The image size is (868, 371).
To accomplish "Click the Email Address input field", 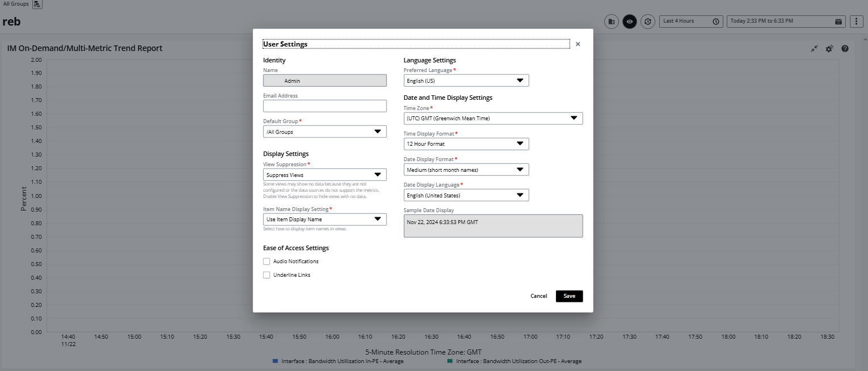I will (325, 106).
